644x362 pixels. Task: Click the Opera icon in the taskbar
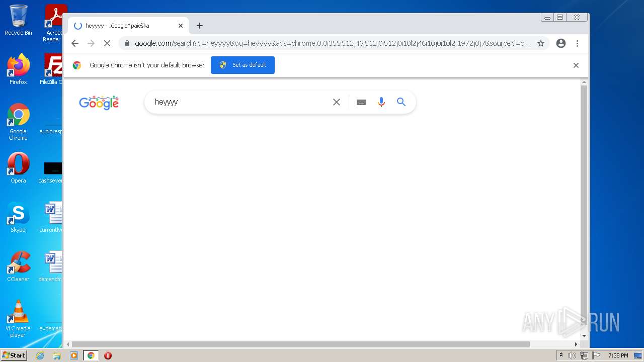[x=108, y=355]
